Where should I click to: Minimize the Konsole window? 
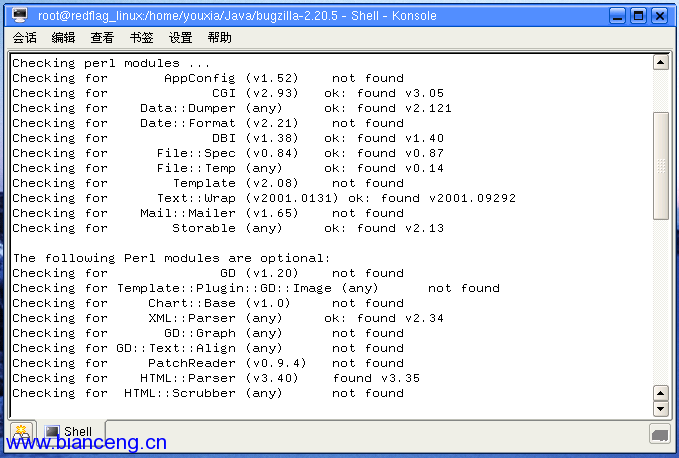pyautogui.click(x=618, y=16)
